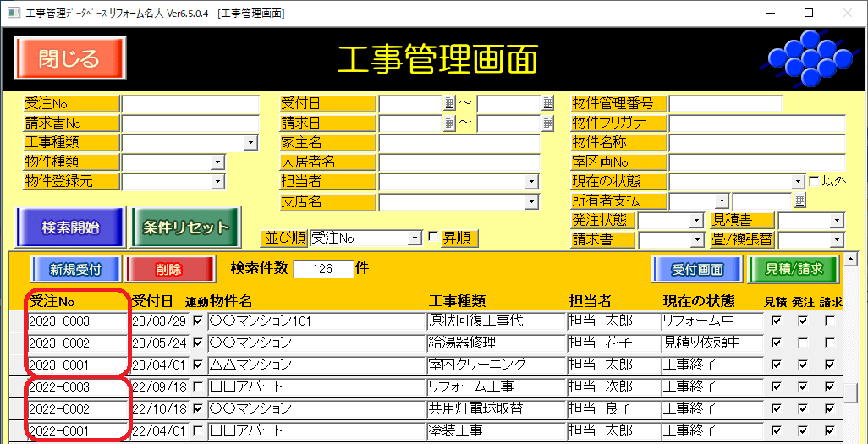This screenshot has height=444, width=868.
Task: Open the 発注状態 dropdown
Action: [696, 221]
